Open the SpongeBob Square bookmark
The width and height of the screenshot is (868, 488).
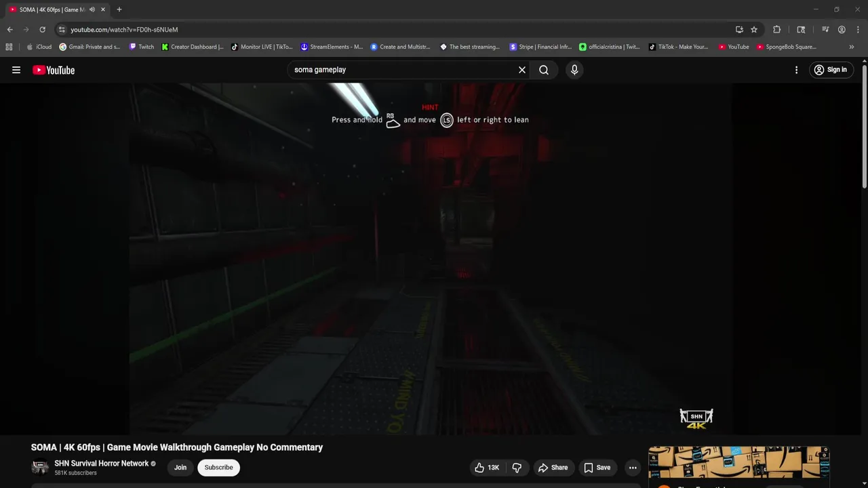(787, 47)
